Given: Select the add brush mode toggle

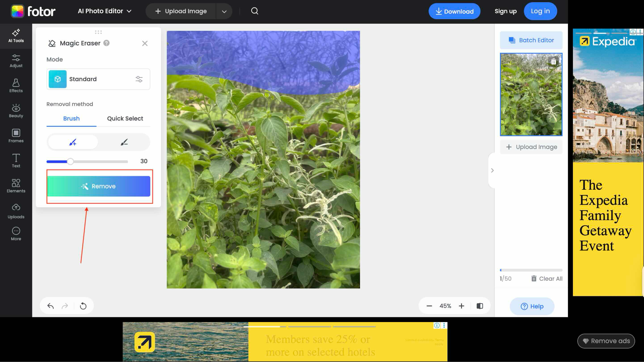Looking at the screenshot, I should 73,142.
